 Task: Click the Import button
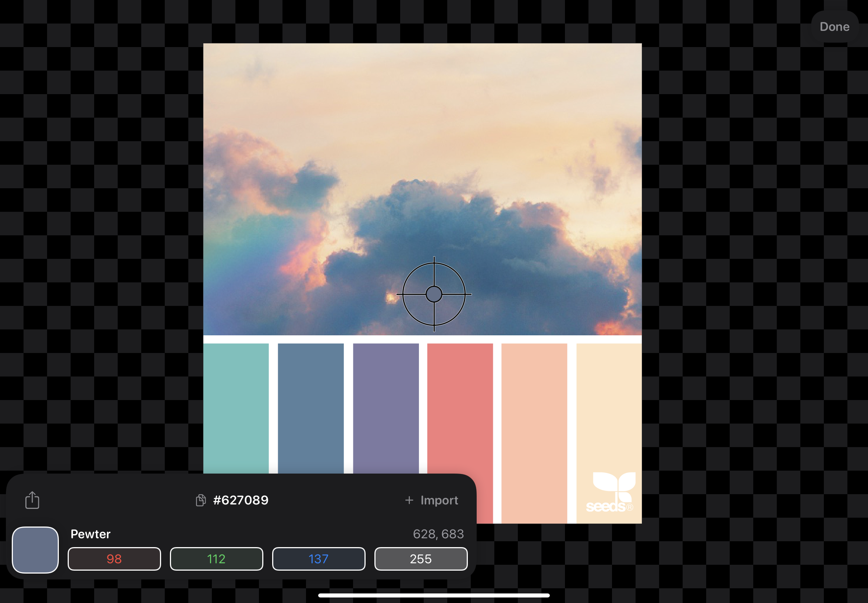[439, 500]
